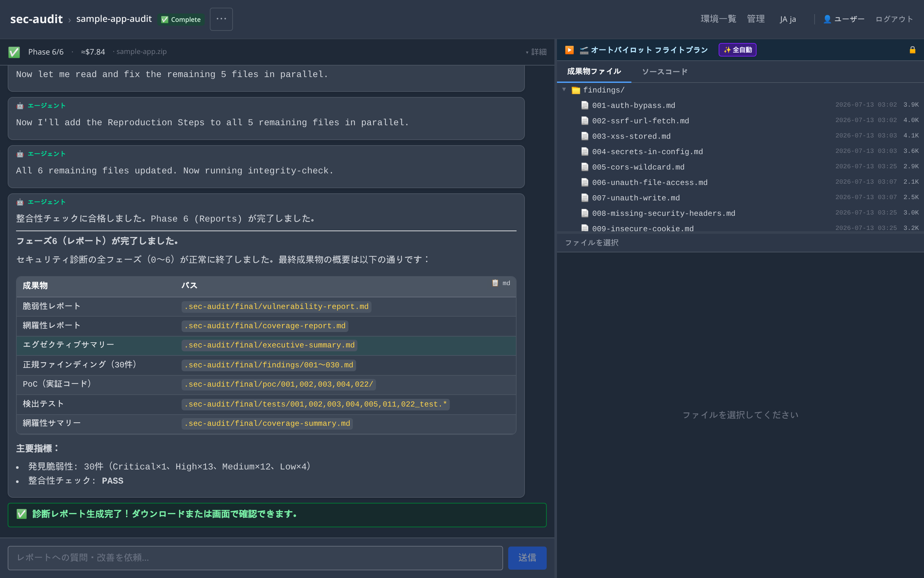
Task: Open 004-secrets-in-config.md file
Action: [x=647, y=152]
